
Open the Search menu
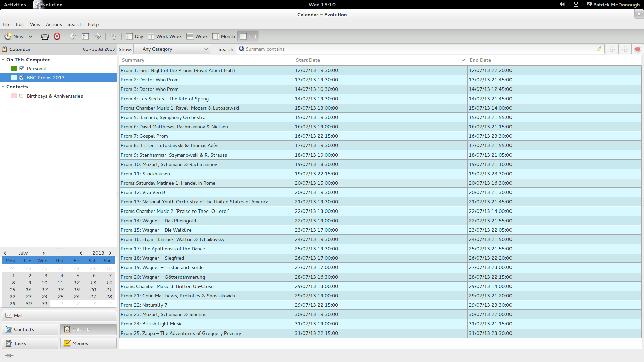(x=75, y=24)
